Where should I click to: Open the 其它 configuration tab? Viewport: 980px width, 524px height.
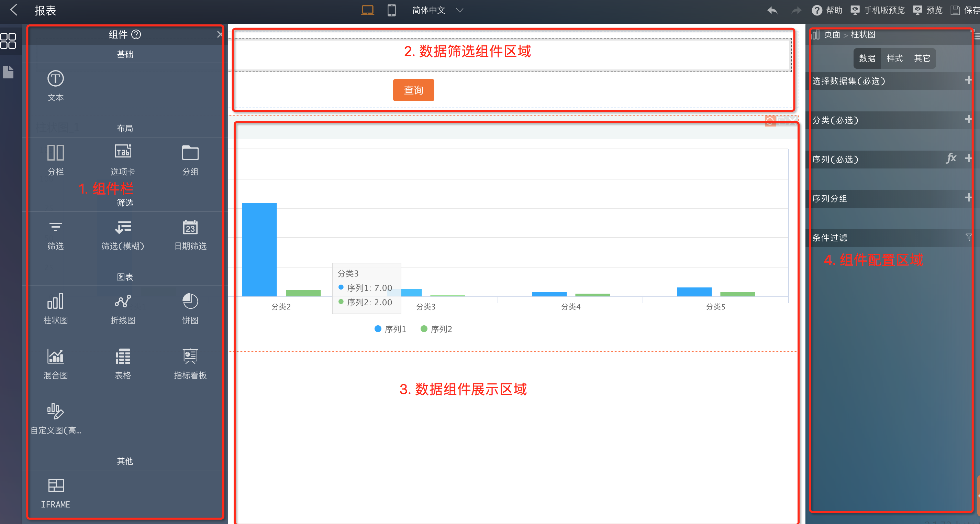(922, 58)
